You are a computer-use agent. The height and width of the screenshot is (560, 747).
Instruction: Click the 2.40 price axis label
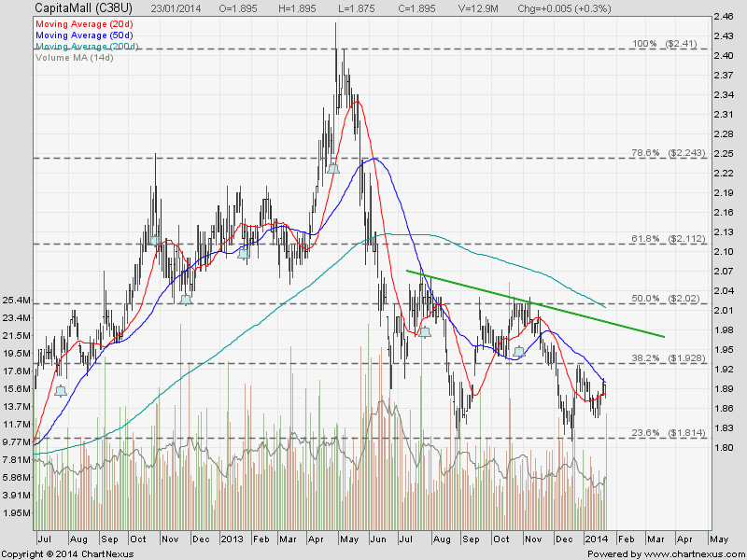point(723,56)
